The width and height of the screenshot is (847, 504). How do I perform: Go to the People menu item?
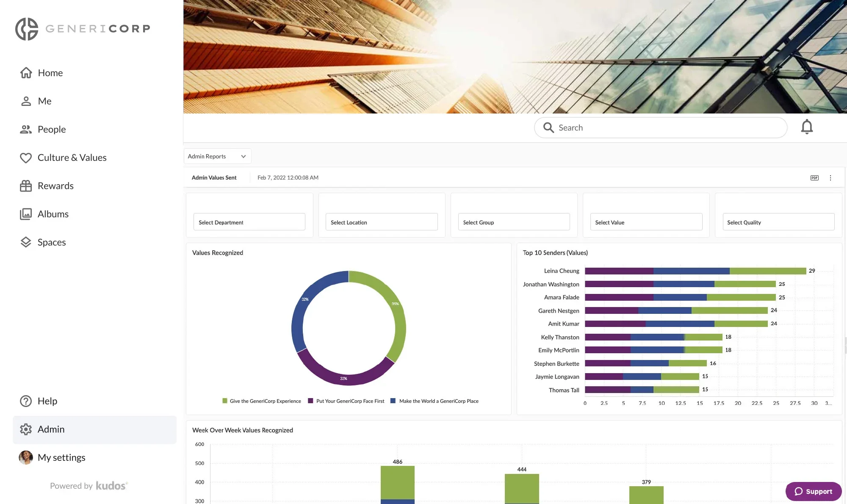(x=51, y=129)
